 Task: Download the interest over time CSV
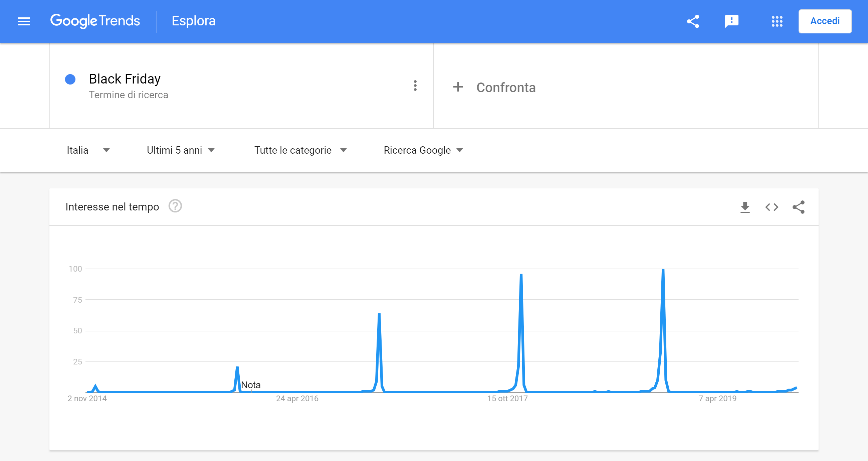click(x=745, y=207)
